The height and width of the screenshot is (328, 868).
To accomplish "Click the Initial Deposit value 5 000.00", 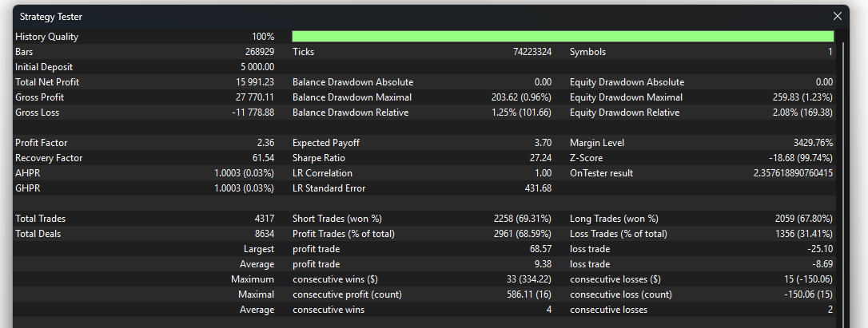I will pos(257,67).
